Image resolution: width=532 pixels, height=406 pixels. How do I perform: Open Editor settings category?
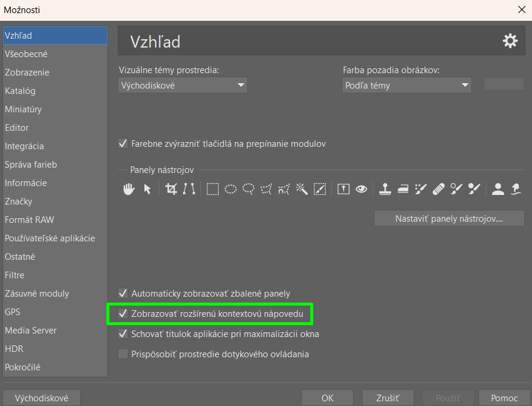point(55,128)
